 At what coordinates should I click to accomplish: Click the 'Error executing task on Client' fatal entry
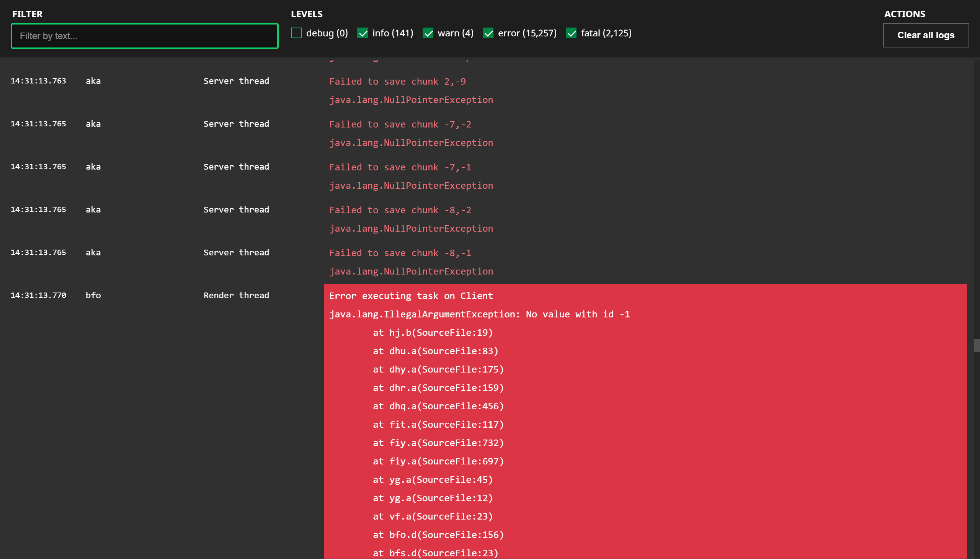[x=411, y=296]
